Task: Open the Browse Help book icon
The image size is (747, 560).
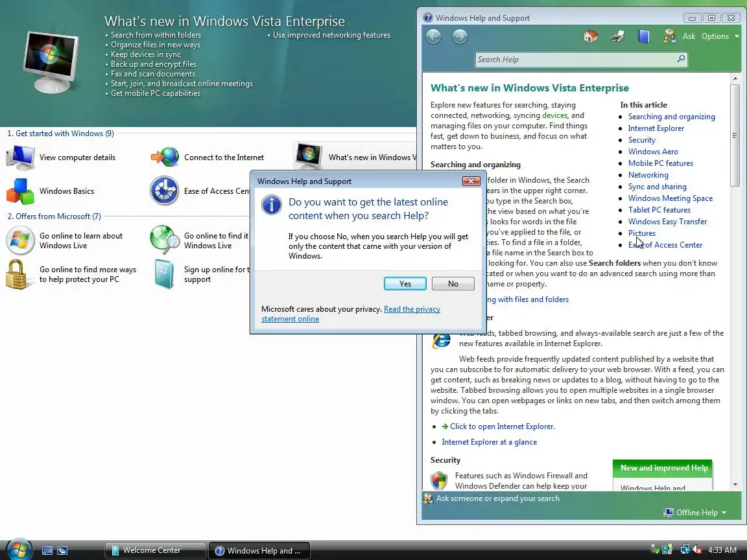Action: [x=644, y=36]
